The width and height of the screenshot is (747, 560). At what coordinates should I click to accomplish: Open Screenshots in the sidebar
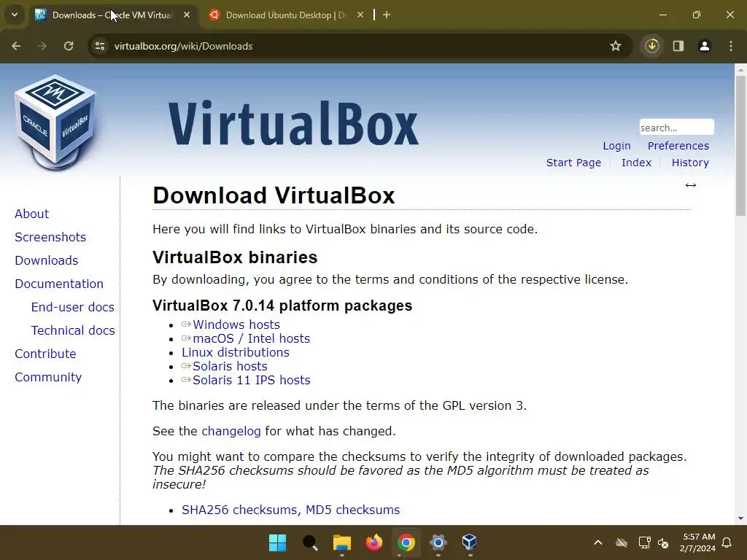50,237
